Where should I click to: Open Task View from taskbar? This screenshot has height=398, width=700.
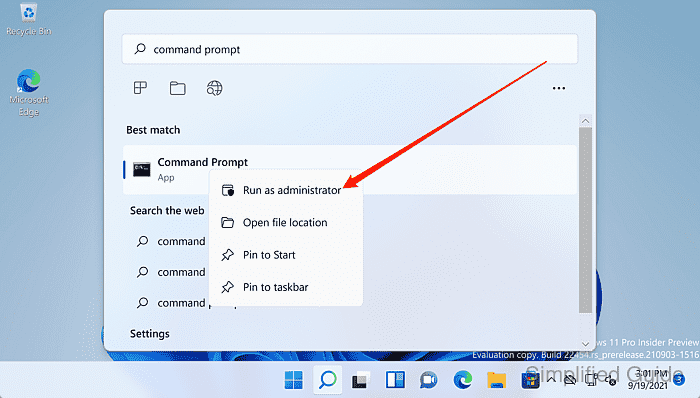pos(361,380)
